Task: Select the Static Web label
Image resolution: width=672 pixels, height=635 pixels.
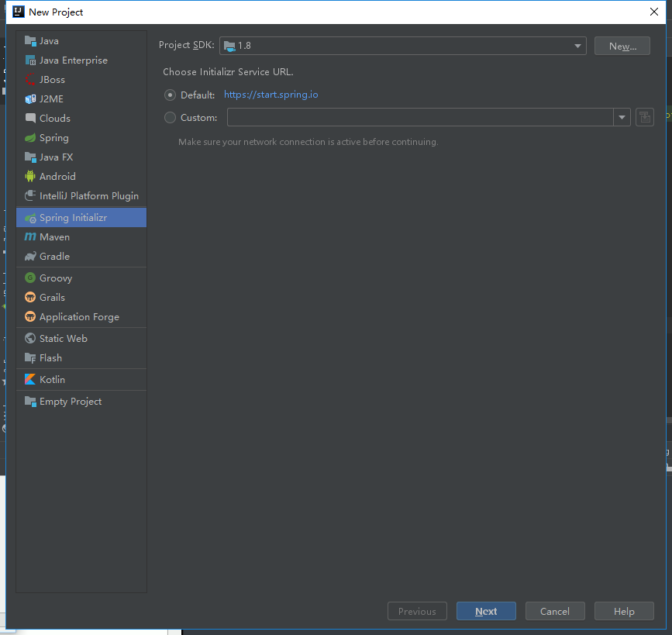Action: pyautogui.click(x=64, y=339)
